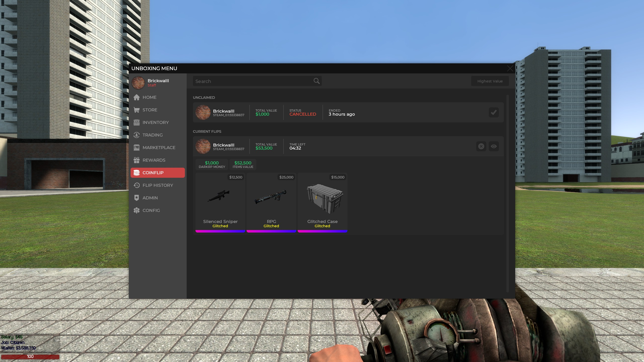Focus the Search input field

pyautogui.click(x=257, y=81)
